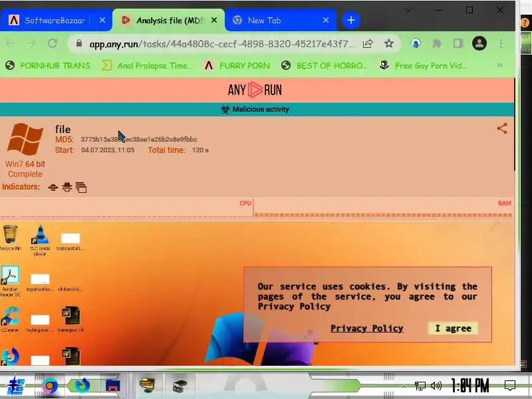Click the Firefox icon on sandbox desktop

[10, 356]
